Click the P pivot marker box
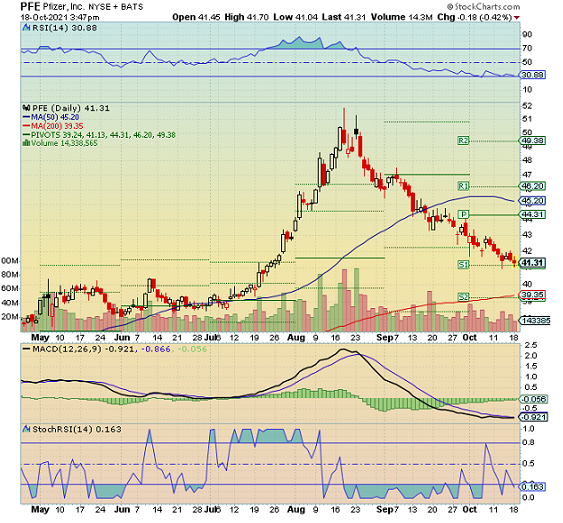The image size is (563, 523). [464, 214]
